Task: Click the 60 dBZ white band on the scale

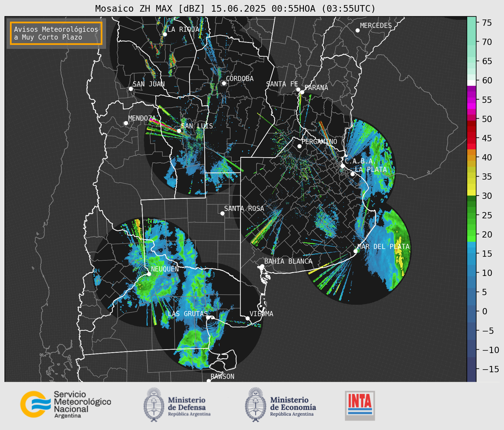Action: (471, 83)
